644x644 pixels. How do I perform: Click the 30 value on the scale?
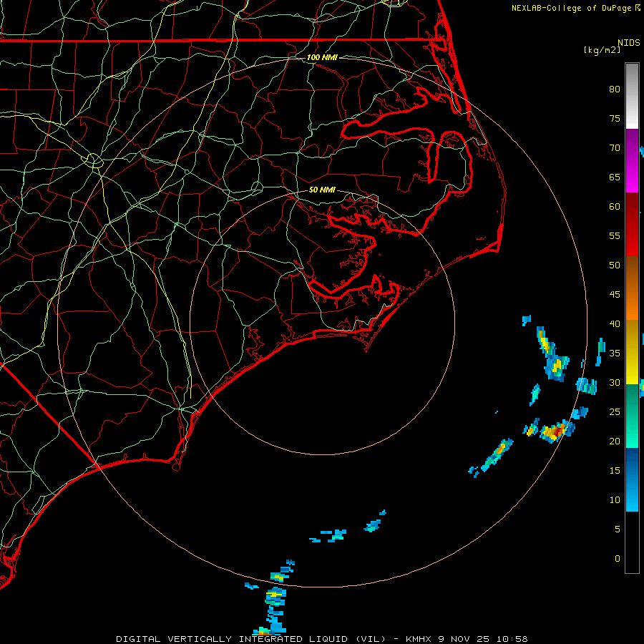click(x=615, y=382)
